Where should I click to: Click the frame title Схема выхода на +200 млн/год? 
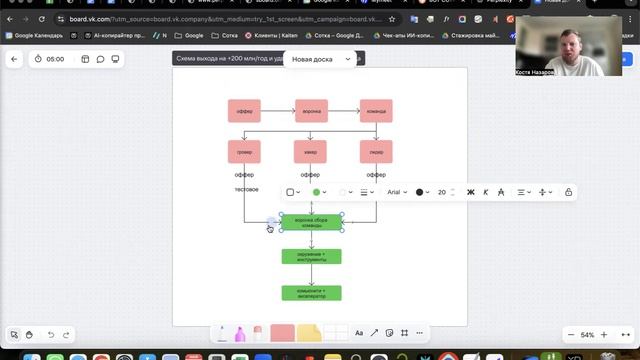coord(229,58)
